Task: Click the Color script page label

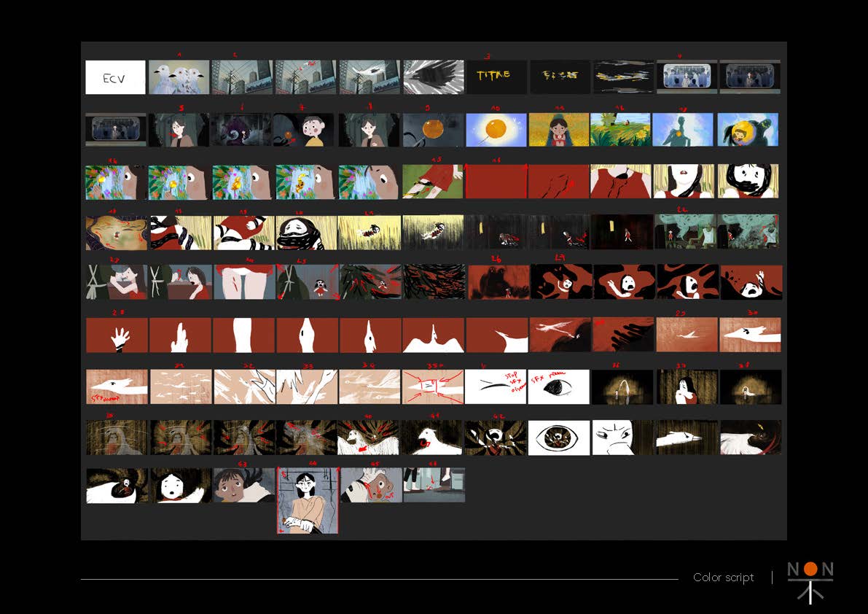Action: pos(723,578)
